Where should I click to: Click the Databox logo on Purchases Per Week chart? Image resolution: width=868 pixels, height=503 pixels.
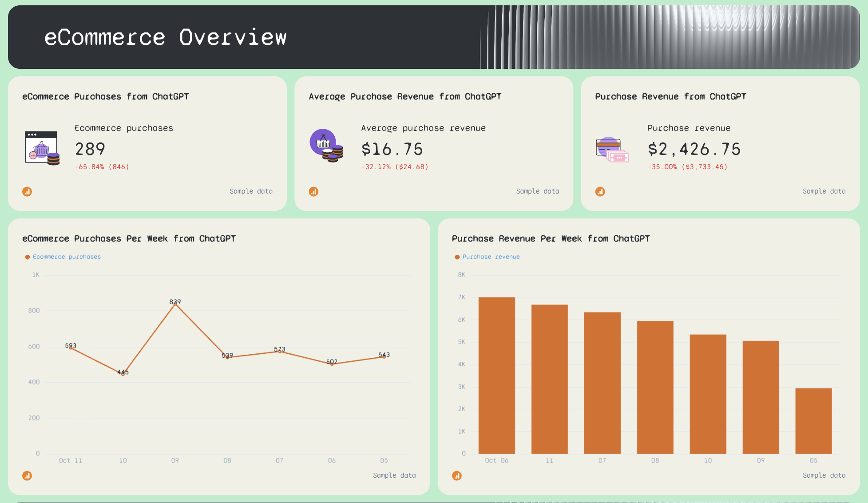[x=27, y=475]
